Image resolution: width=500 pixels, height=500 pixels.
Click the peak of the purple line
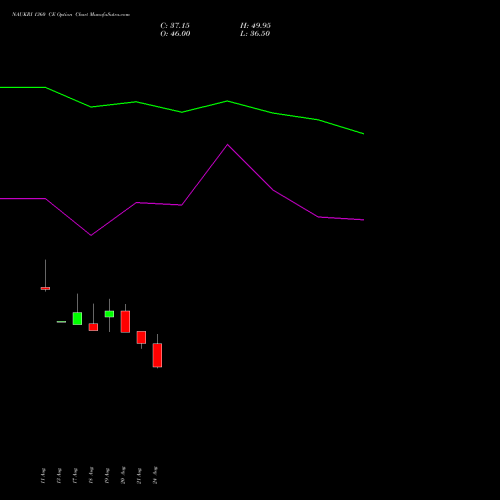point(228,145)
